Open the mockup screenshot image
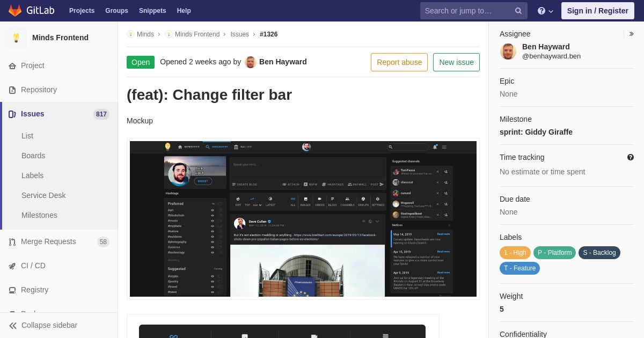The image size is (644, 338). 303,219
